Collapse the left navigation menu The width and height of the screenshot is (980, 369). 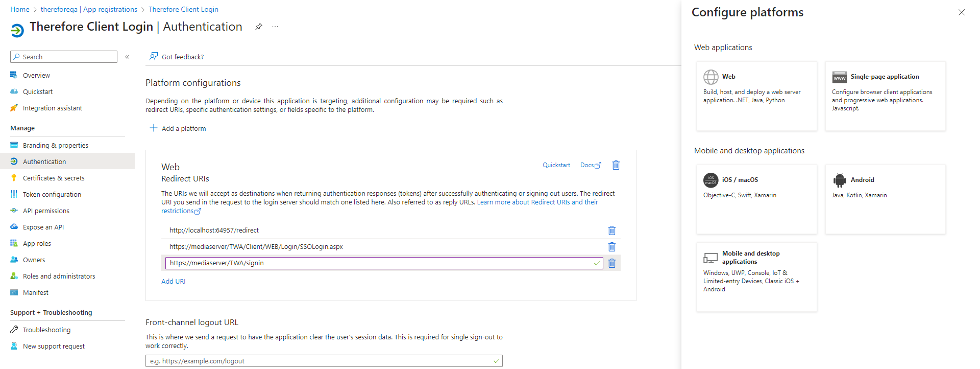127,57
